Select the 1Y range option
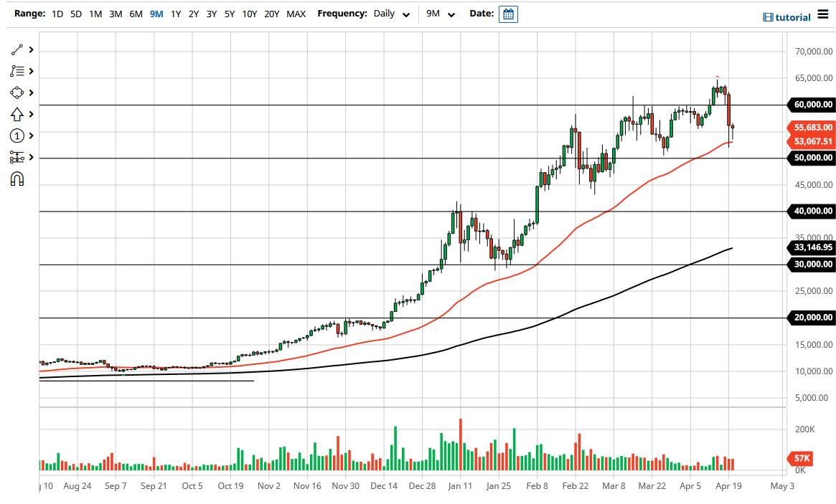The image size is (836, 504). 176,13
